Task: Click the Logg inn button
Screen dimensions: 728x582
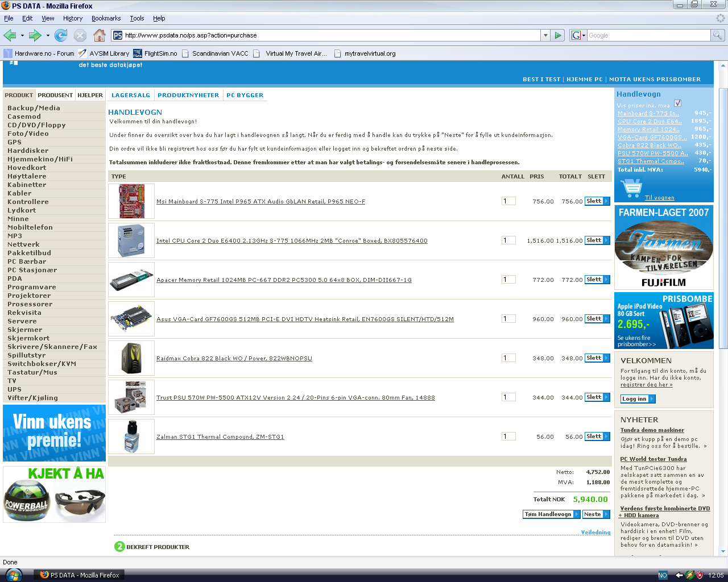Action: point(638,399)
